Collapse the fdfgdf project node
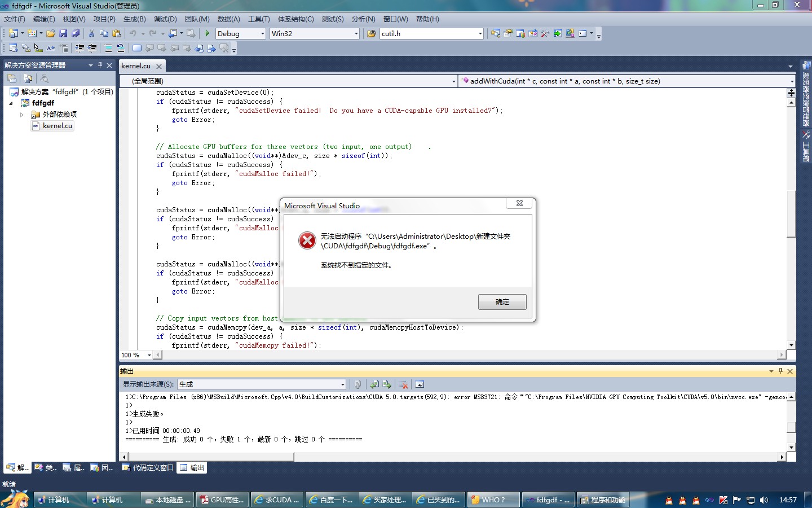 click(x=11, y=103)
